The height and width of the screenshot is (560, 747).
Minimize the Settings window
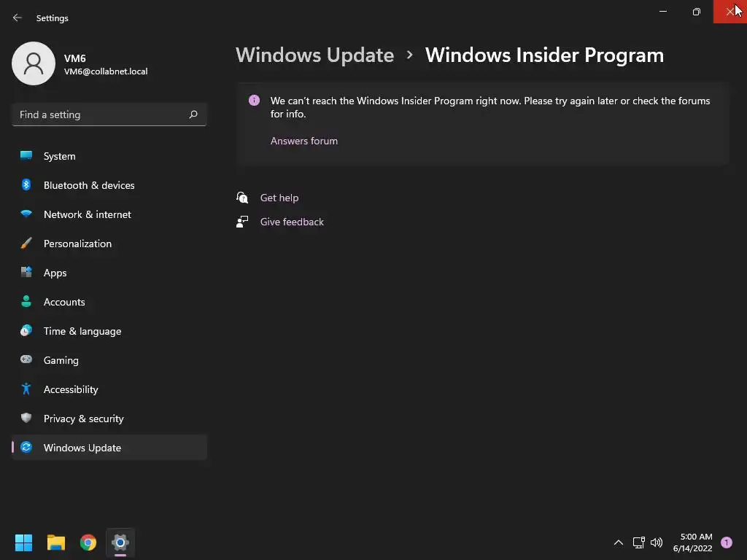[663, 12]
